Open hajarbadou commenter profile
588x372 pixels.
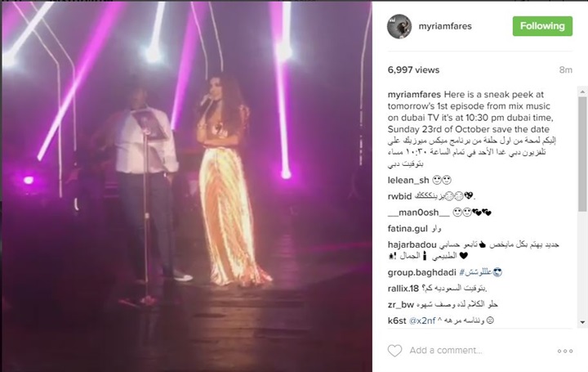tap(412, 244)
